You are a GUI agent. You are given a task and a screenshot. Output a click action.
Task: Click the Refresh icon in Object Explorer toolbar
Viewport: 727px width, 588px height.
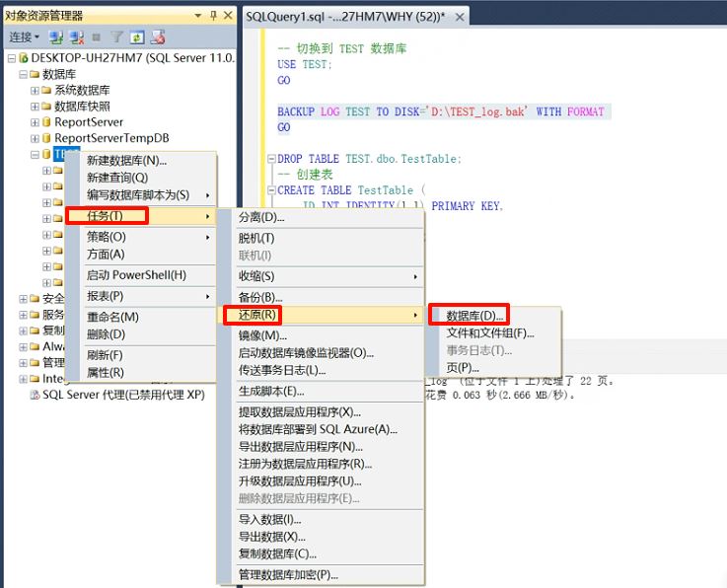coord(135,37)
